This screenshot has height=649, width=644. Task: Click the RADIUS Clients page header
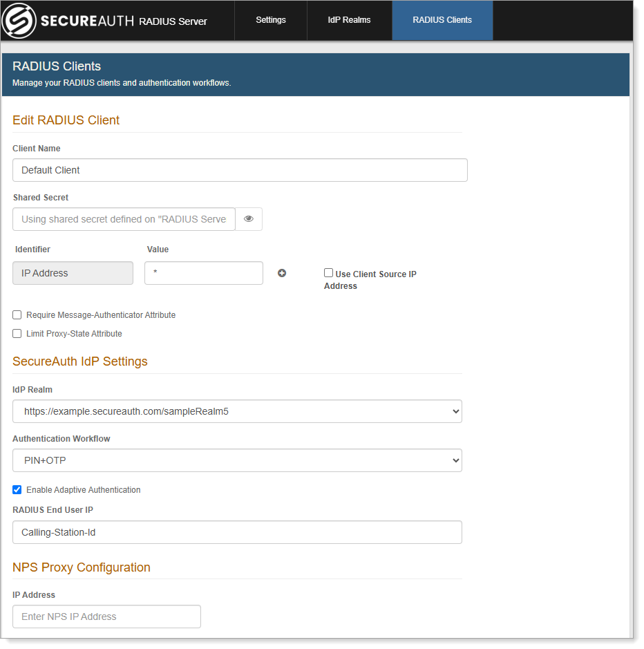[57, 66]
